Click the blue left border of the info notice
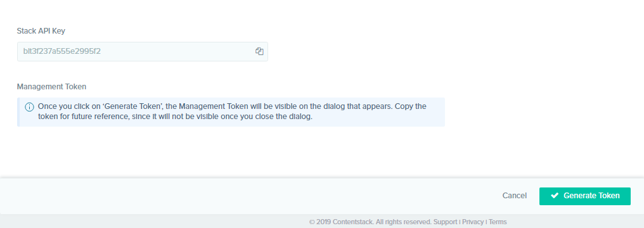This screenshot has height=228, width=644. click(x=18, y=112)
